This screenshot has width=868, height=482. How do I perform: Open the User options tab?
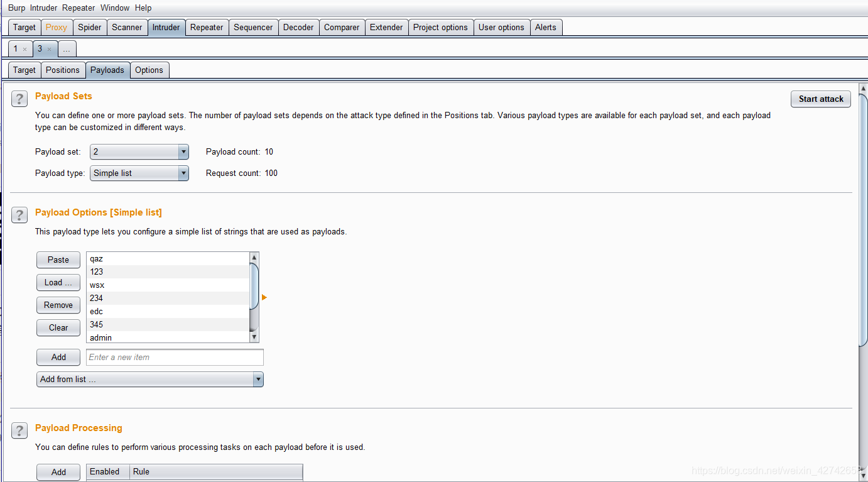click(501, 27)
